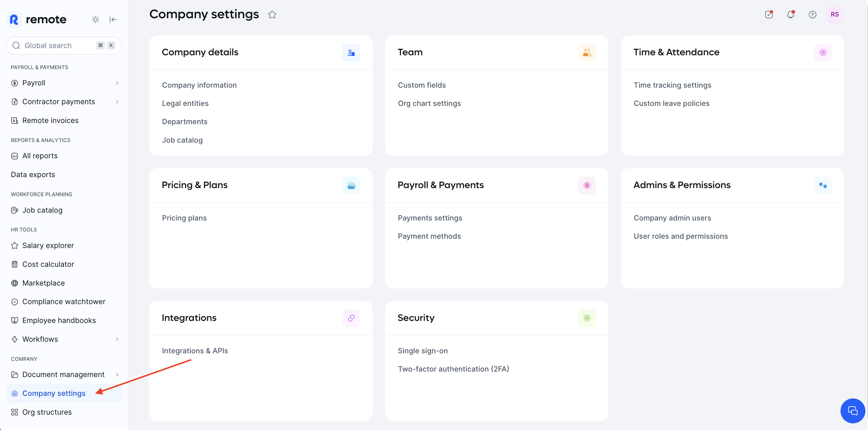The height and width of the screenshot is (430, 868).
Task: Click the Employee handbooks book icon
Action: [14, 320]
